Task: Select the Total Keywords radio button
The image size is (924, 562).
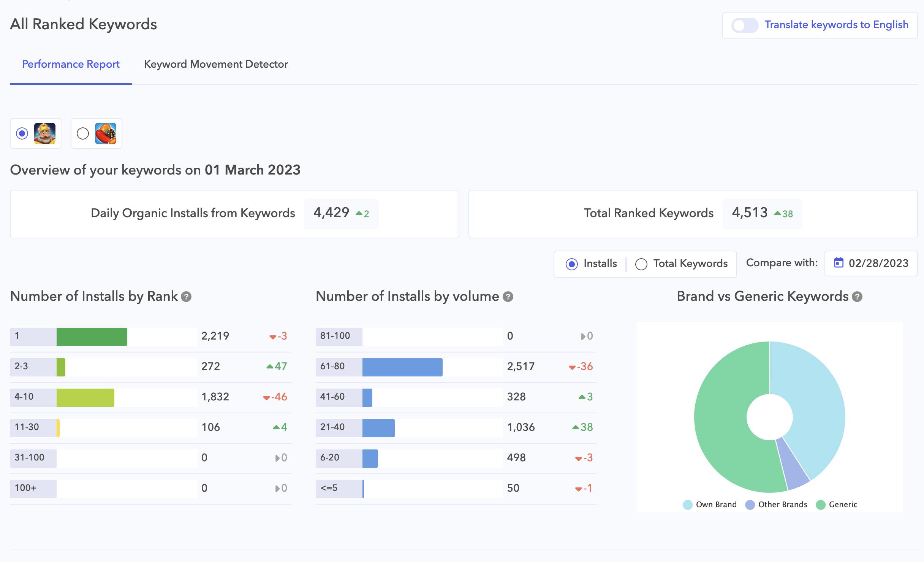Action: 641,264
